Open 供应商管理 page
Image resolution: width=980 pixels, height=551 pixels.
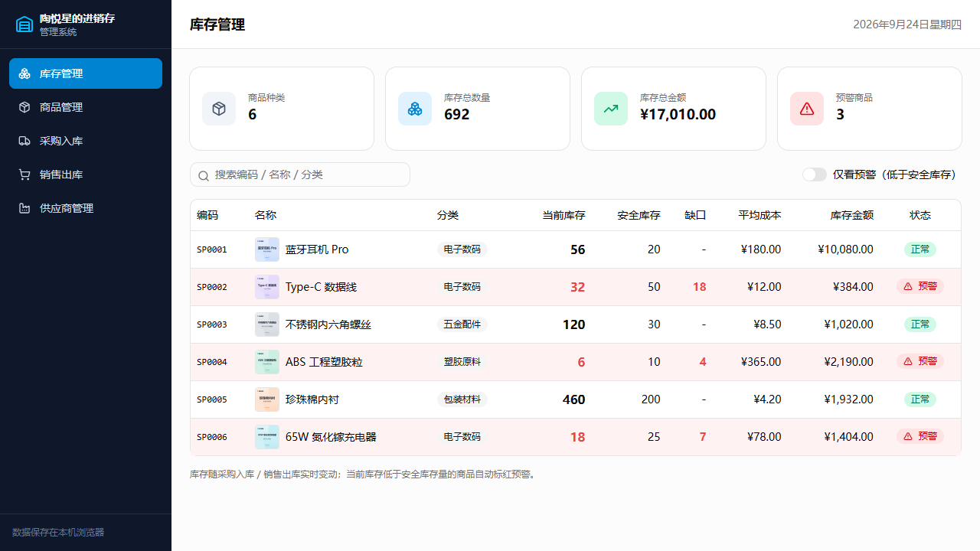coord(86,208)
